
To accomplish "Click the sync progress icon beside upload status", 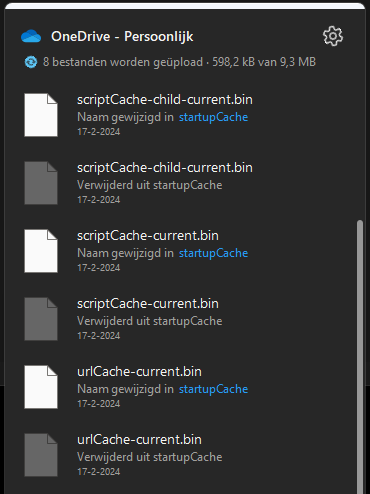I will [x=31, y=62].
